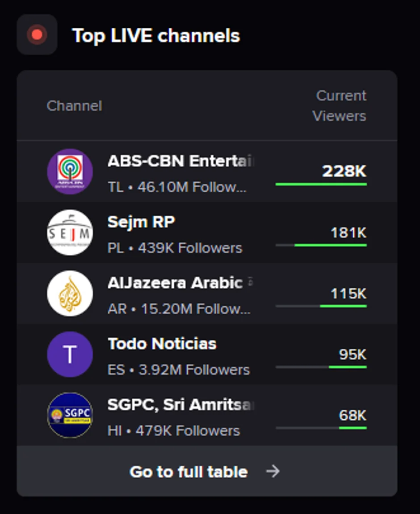
Task: Open the Sejm RP channel link
Action: tap(141, 222)
